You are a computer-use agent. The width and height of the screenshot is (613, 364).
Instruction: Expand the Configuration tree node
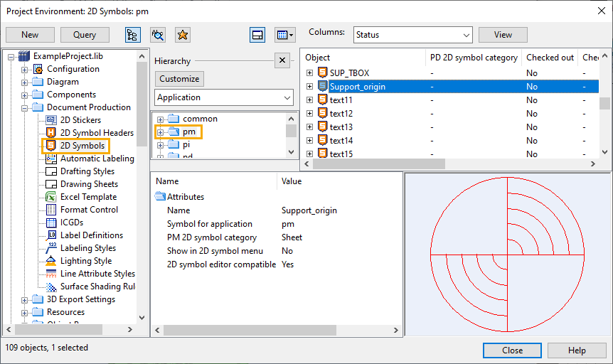click(x=25, y=69)
